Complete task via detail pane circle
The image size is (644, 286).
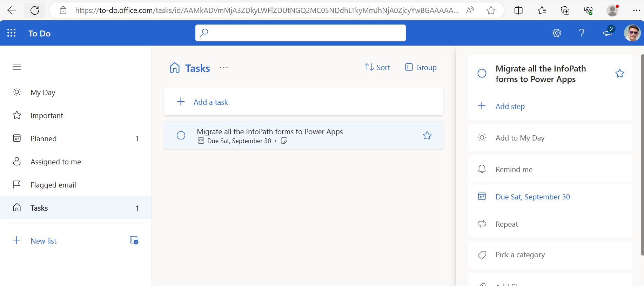click(482, 73)
